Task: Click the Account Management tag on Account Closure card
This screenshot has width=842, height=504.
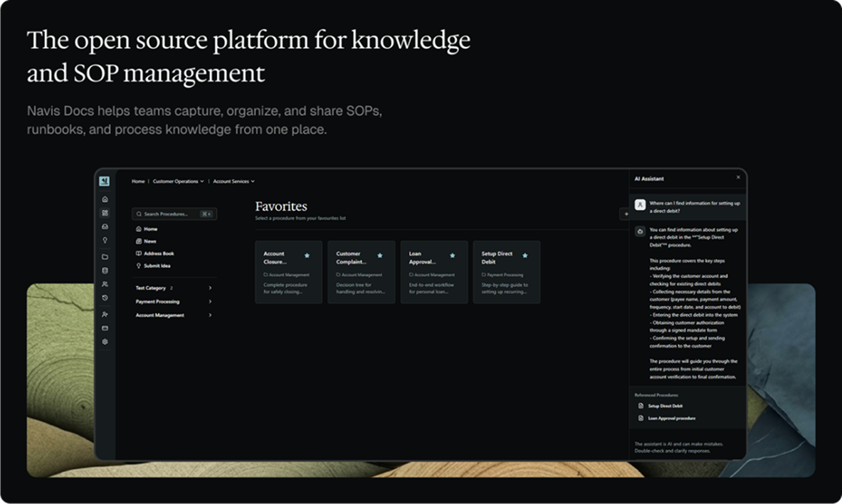Action: coord(286,275)
